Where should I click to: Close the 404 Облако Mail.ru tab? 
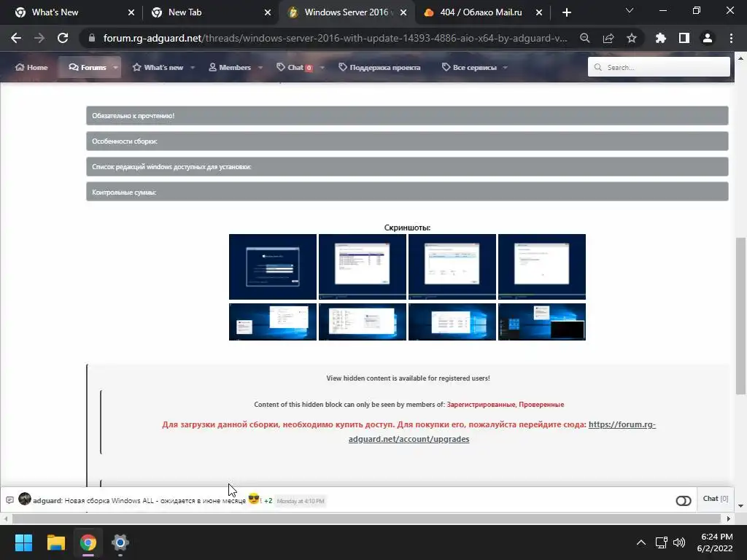click(539, 12)
